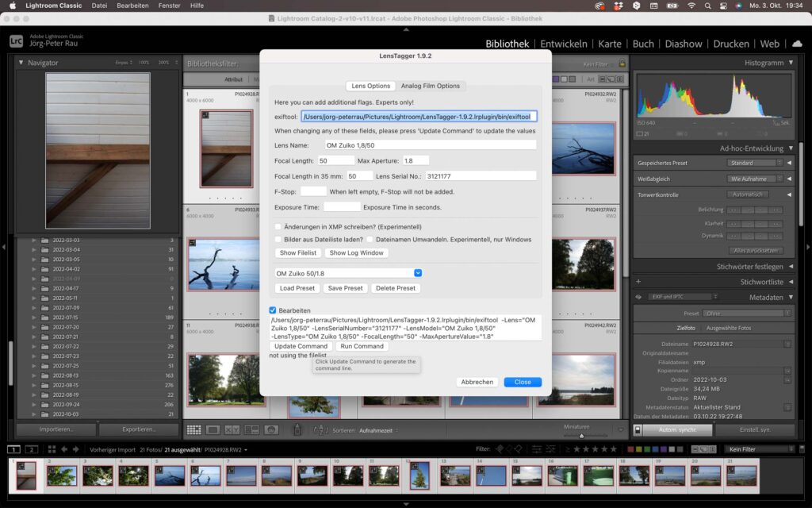Switch to grid view in the toolbar
This screenshot has height=508, width=812.
point(193,430)
